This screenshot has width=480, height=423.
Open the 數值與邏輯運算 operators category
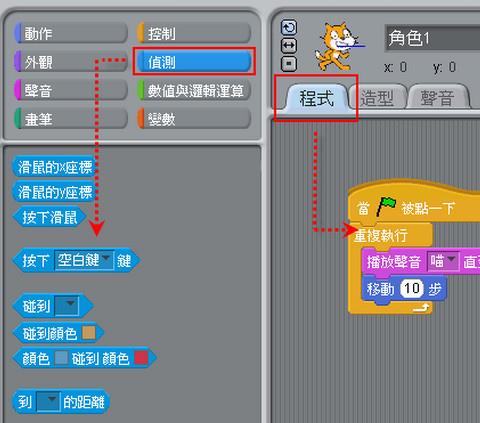(194, 90)
